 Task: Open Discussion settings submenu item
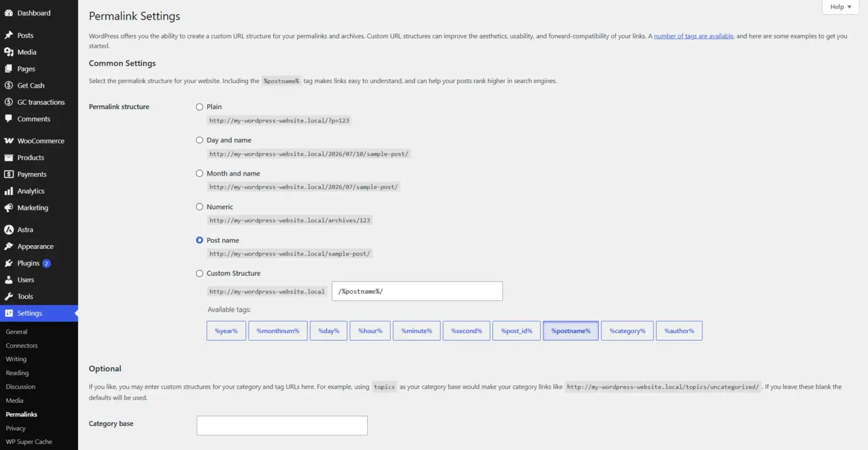click(x=20, y=387)
